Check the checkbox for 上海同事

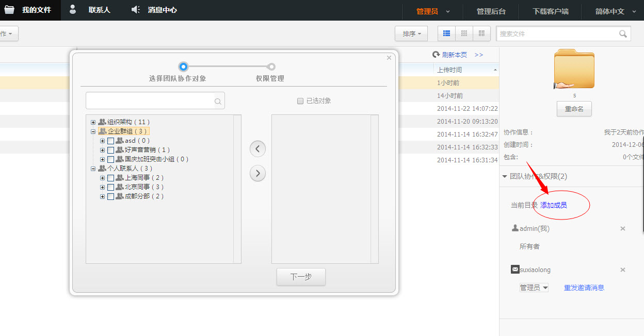(x=109, y=177)
